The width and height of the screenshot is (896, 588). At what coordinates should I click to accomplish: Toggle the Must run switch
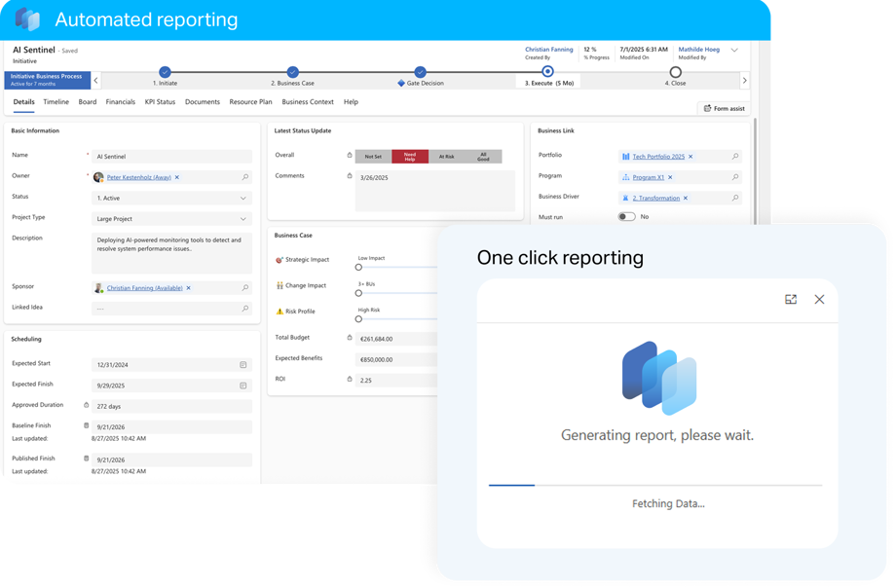point(626,217)
